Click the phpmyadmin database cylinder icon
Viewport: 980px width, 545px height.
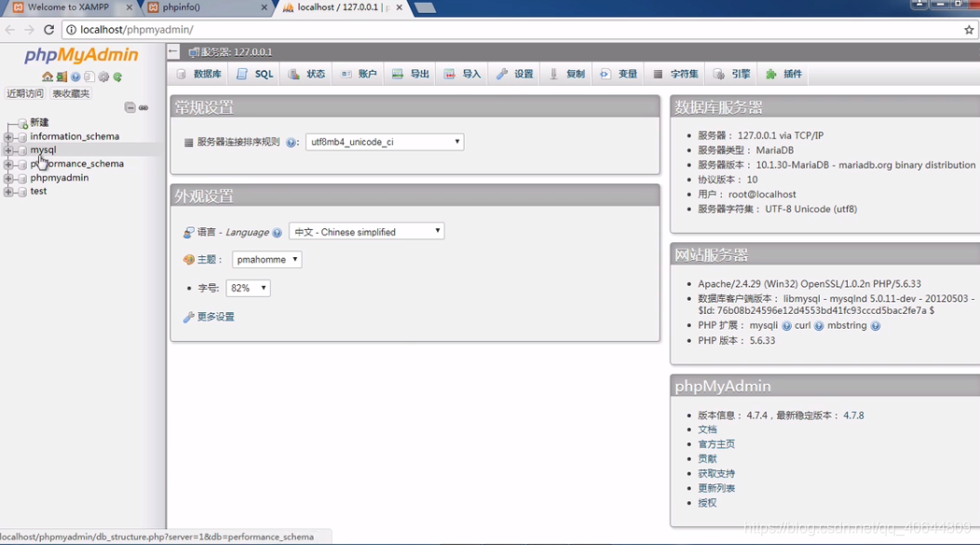22,178
